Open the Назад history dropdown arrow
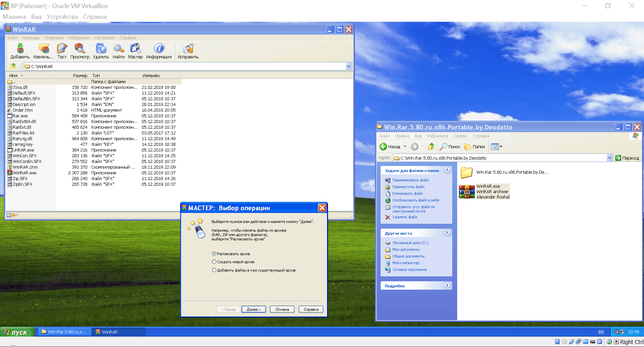This screenshot has height=347, width=644. [405, 147]
